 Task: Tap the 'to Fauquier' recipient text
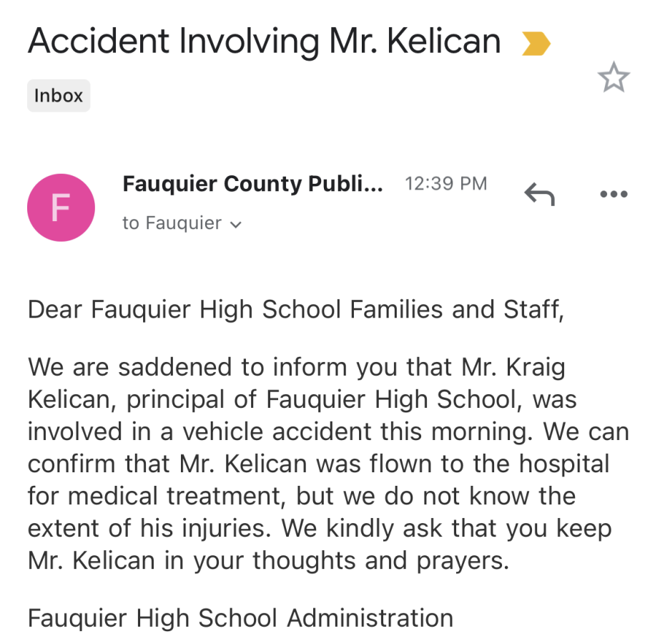pos(172,223)
